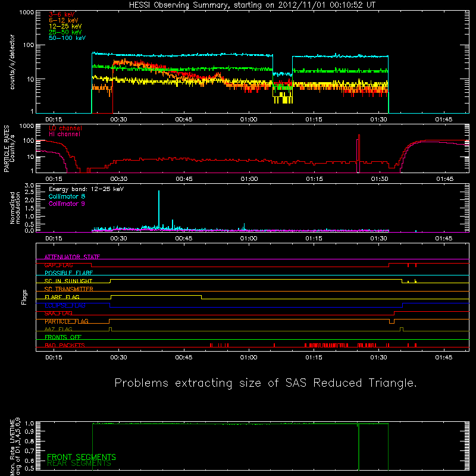Select the 6-12 keV legend entry

click(x=64, y=20)
